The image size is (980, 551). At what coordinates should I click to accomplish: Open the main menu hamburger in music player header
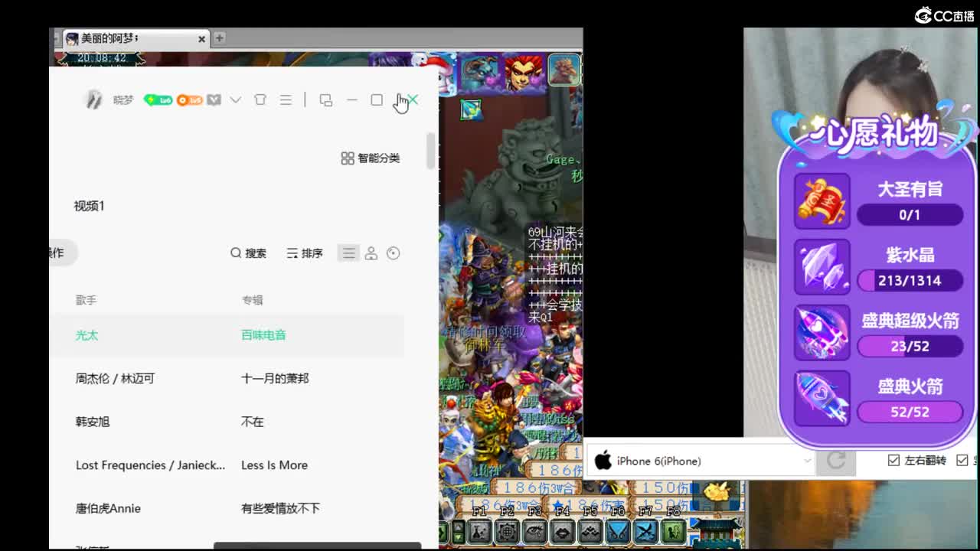[286, 100]
